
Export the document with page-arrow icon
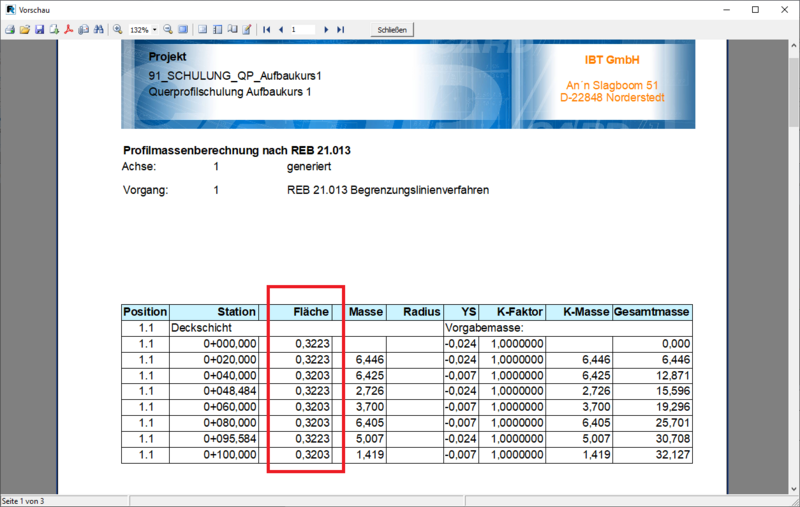pos(54,30)
